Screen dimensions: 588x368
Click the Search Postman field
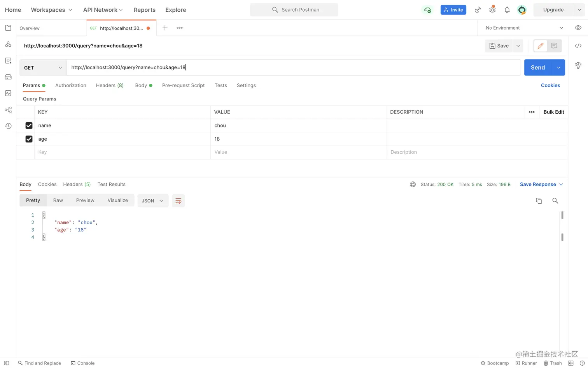[x=294, y=10]
